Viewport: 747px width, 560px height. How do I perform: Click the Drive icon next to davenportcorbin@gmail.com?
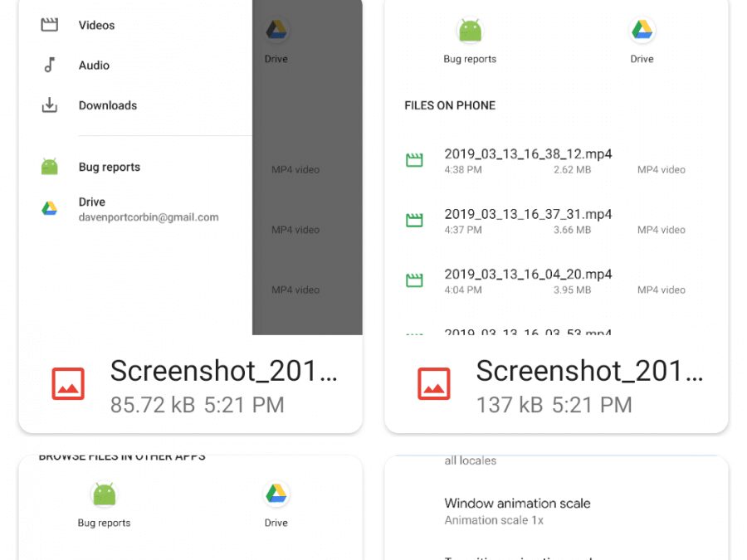[x=50, y=209]
